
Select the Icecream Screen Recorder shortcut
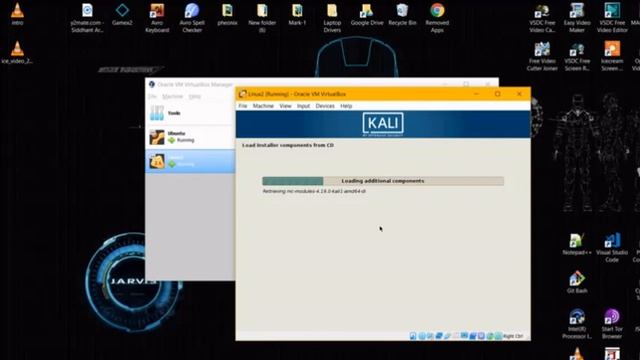click(x=612, y=56)
